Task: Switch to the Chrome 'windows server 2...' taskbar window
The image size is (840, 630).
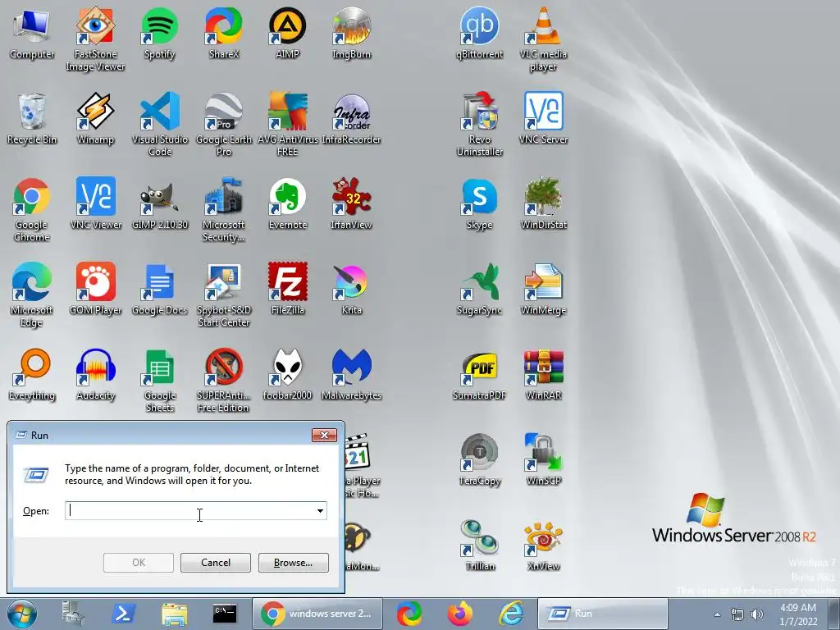Action: click(x=317, y=614)
